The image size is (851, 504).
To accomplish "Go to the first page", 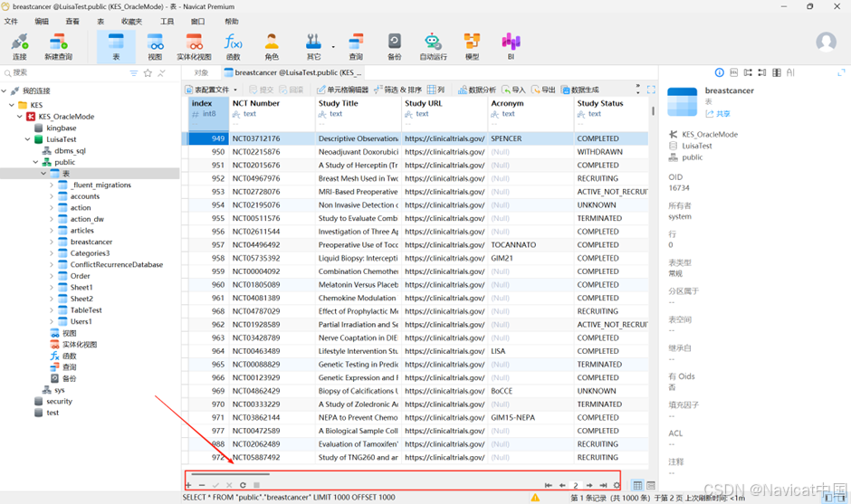I will click(x=548, y=485).
